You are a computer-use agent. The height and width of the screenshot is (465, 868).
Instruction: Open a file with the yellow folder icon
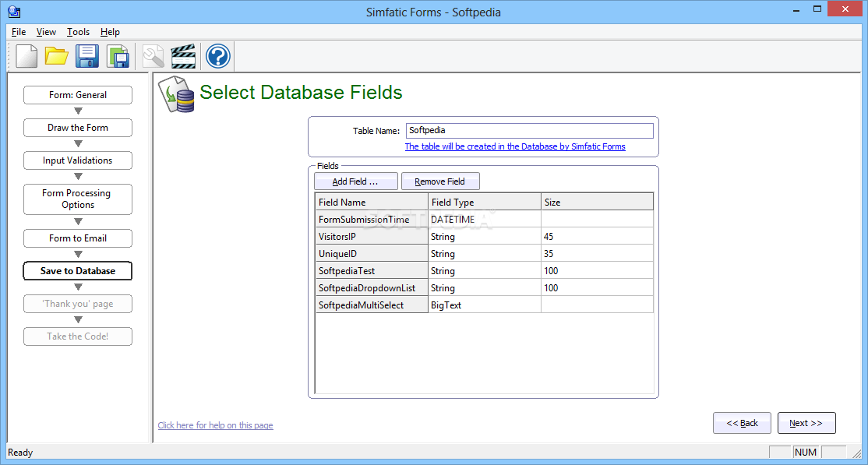coord(56,56)
